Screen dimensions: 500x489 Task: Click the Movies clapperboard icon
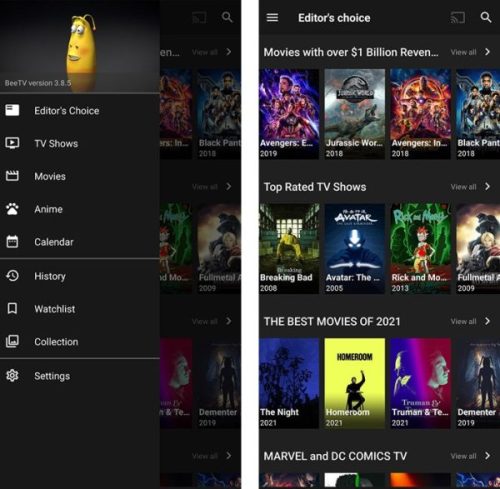pos(12,176)
